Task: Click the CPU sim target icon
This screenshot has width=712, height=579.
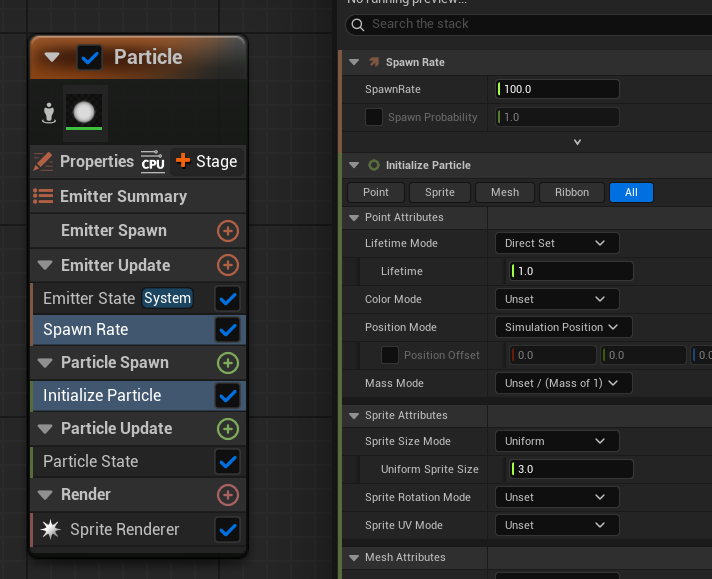Action: coord(153,161)
